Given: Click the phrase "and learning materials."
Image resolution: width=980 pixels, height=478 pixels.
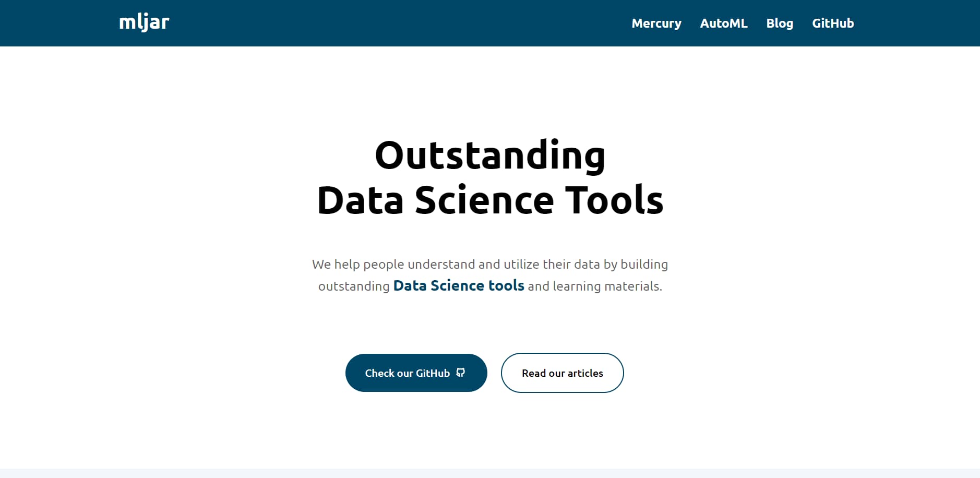Looking at the screenshot, I should click(x=594, y=286).
